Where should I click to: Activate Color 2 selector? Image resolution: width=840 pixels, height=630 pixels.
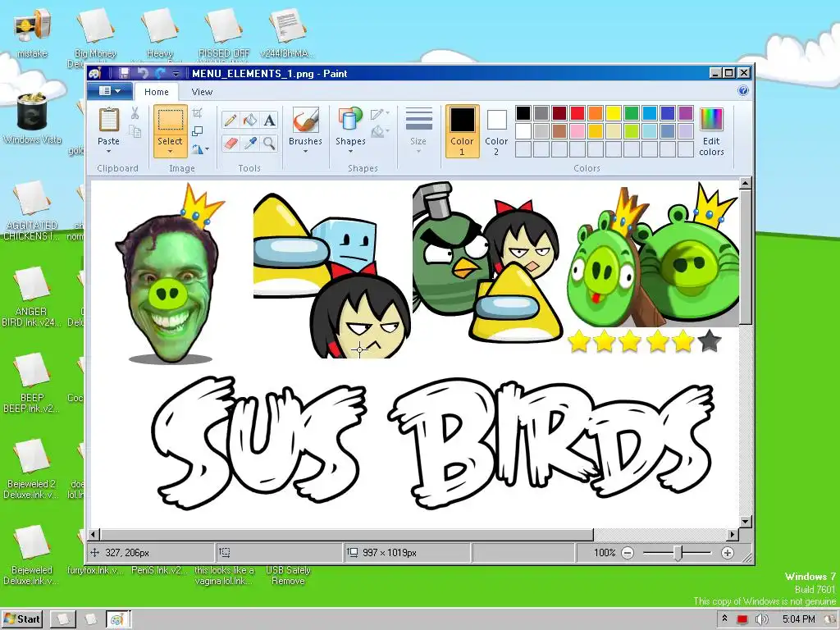coord(496,131)
